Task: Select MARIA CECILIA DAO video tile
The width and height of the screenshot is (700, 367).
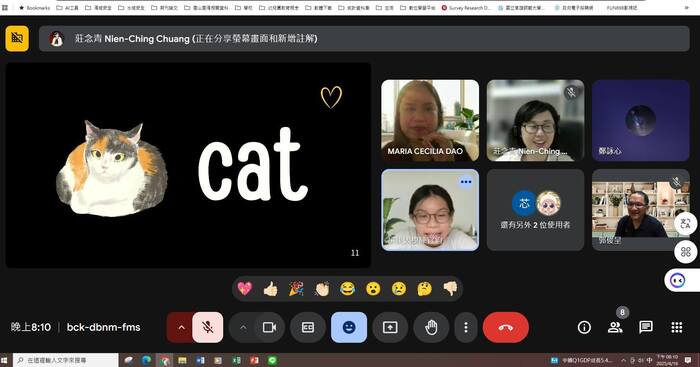Action: (430, 121)
